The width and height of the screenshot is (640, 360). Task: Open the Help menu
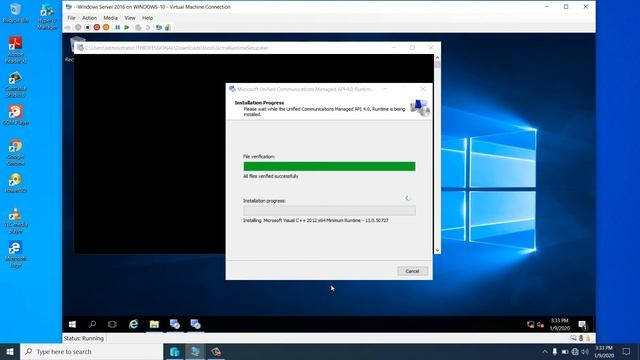tap(147, 18)
